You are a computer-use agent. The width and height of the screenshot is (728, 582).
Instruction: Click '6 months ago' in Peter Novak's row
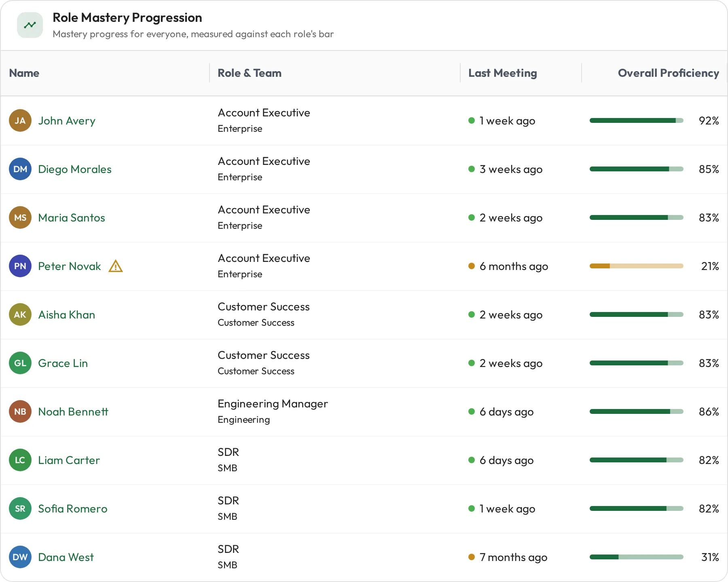point(514,266)
